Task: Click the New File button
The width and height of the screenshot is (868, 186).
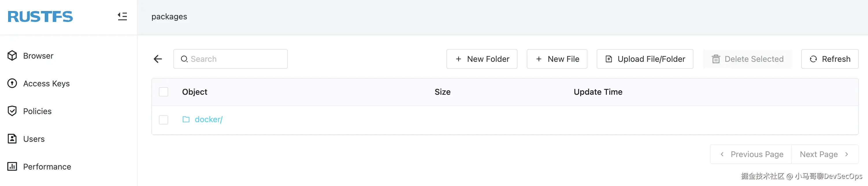Action: pos(557,59)
